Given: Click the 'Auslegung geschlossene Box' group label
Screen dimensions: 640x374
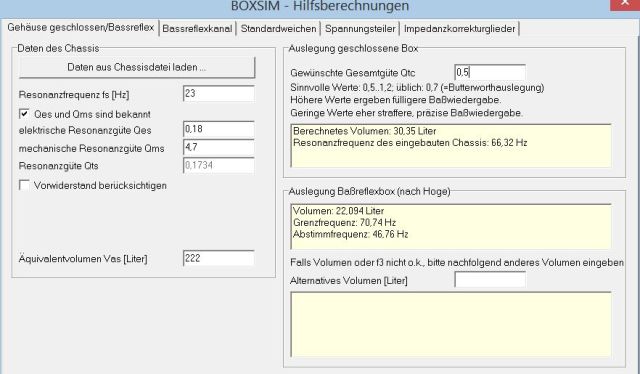Looking at the screenshot, I should pos(353,48).
